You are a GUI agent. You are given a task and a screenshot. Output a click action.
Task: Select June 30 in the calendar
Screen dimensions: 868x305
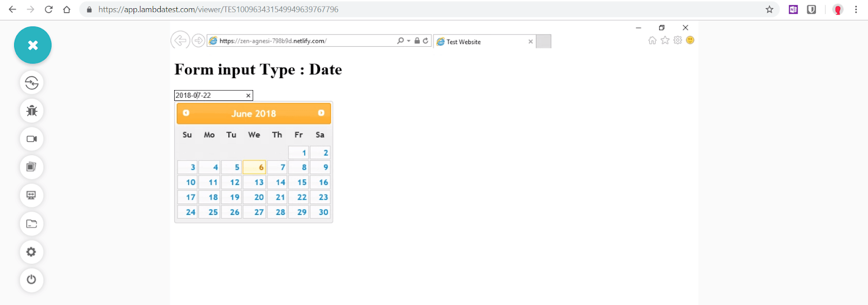[x=321, y=212]
